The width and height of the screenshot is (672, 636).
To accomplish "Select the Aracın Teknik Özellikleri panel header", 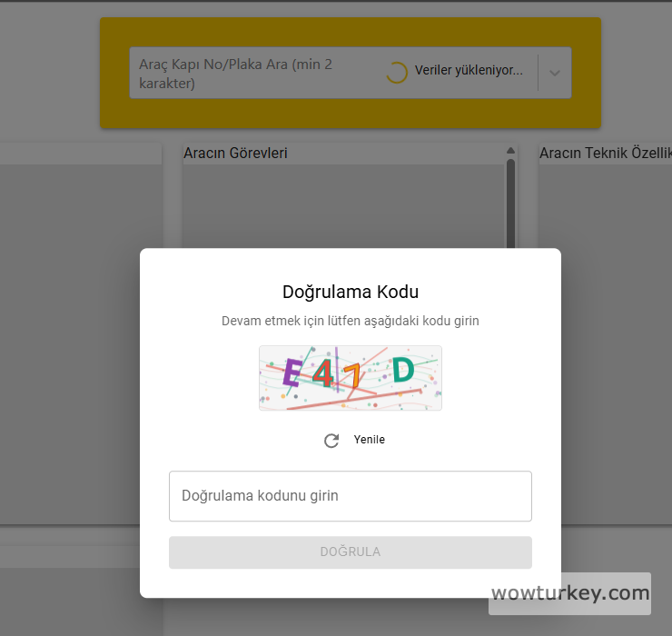I will [x=605, y=154].
